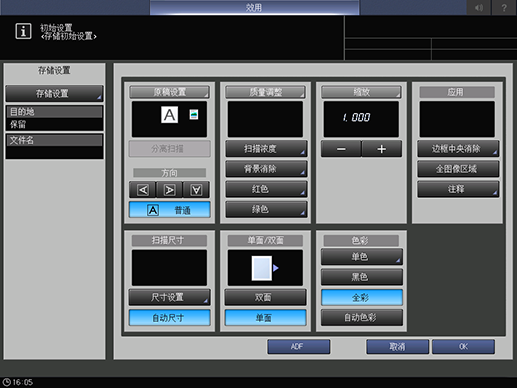Click the minus zoom button
Screen dimensions: 517x388
coord(341,149)
